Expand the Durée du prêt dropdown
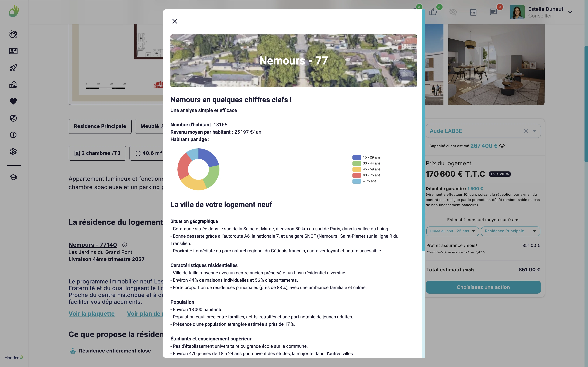Image resolution: width=588 pixels, height=367 pixels. click(452, 231)
